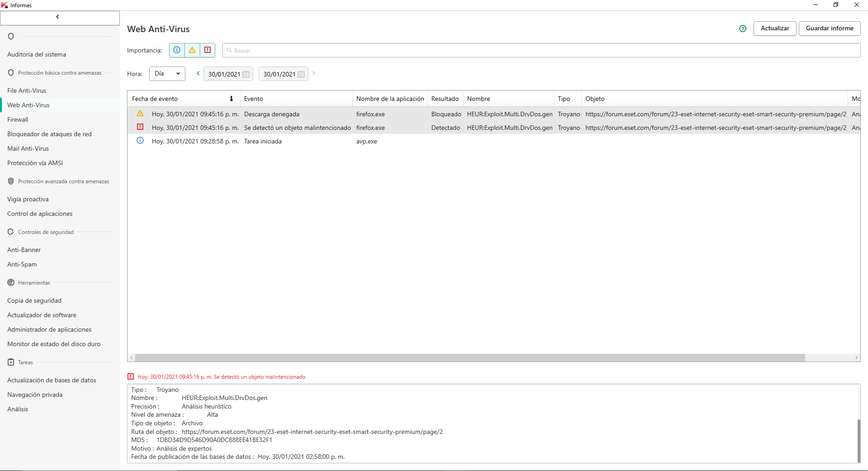
Task: Click the table scrollbar right arrow
Action: [856, 357]
